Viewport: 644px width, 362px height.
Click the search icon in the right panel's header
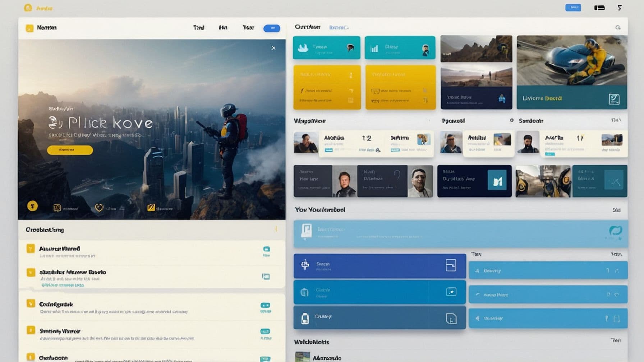click(618, 28)
